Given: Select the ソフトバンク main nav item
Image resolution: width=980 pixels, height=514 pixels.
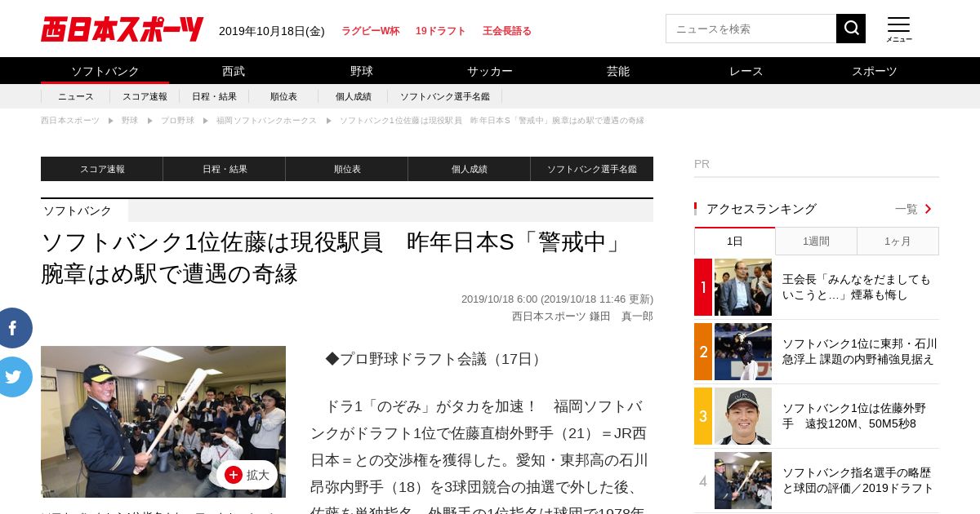Looking at the screenshot, I should [105, 71].
